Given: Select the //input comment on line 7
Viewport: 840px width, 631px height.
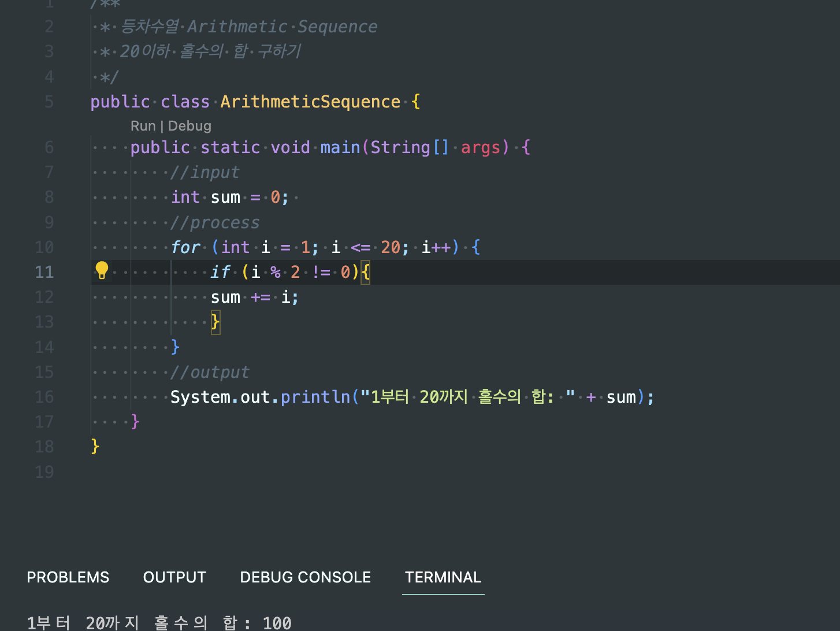Looking at the screenshot, I should point(205,172).
